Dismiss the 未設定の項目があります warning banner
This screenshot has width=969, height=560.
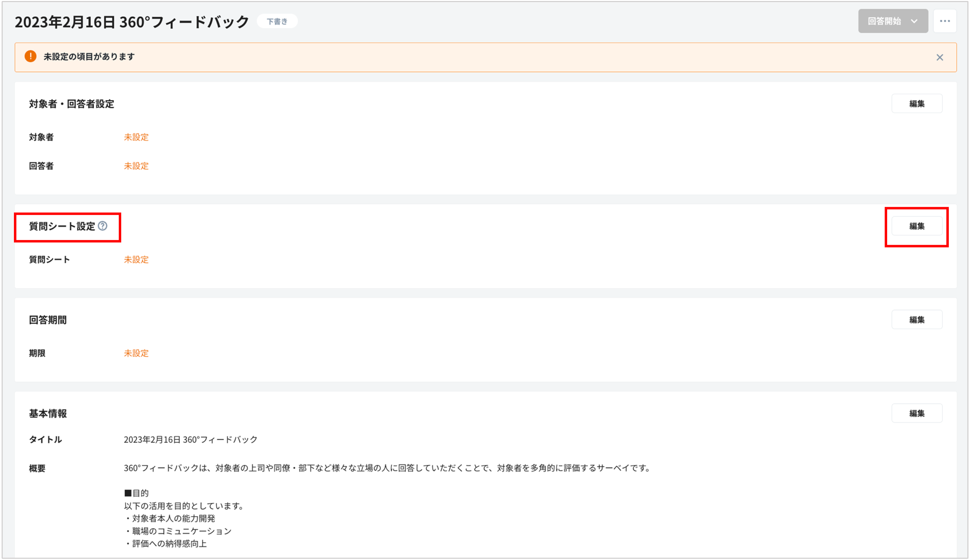(939, 58)
